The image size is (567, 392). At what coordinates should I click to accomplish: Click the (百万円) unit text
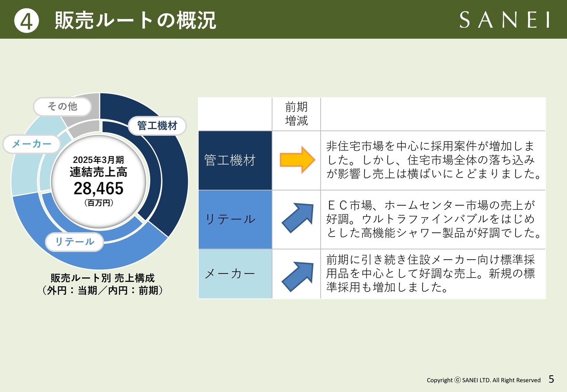(x=98, y=204)
